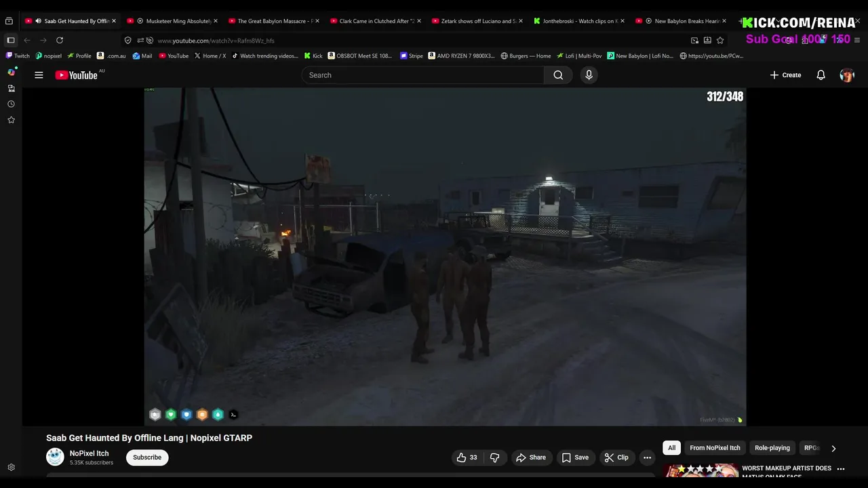Create a Clip of the video
This screenshot has width=868, height=488.
coord(616,457)
